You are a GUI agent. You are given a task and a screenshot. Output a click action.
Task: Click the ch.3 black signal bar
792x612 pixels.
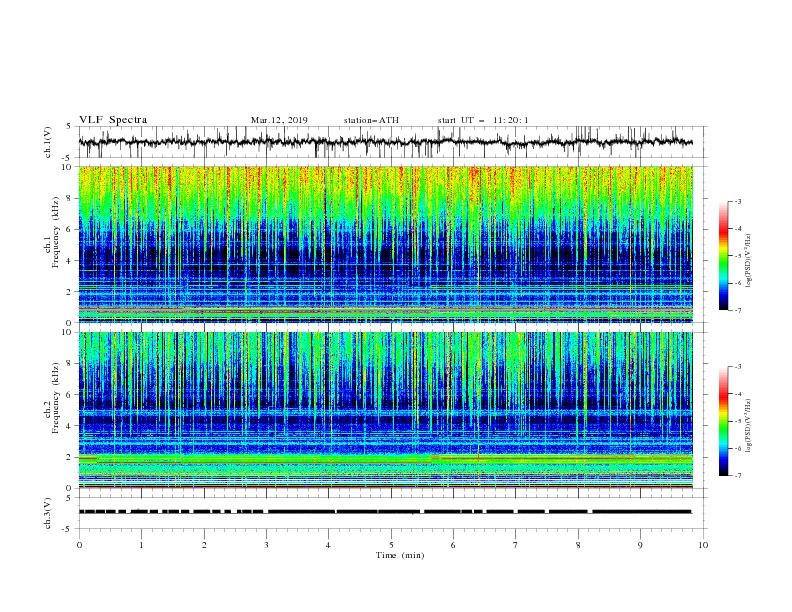pyautogui.click(x=385, y=512)
